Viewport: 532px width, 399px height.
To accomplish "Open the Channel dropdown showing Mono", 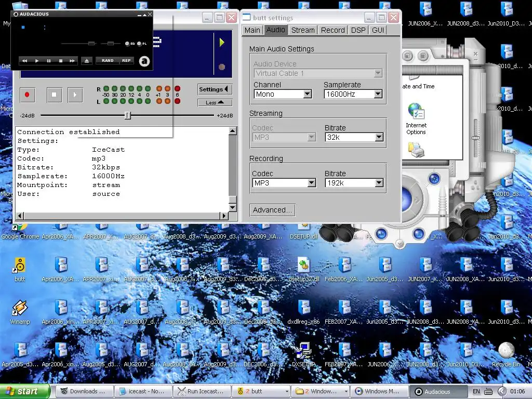I will coord(283,94).
